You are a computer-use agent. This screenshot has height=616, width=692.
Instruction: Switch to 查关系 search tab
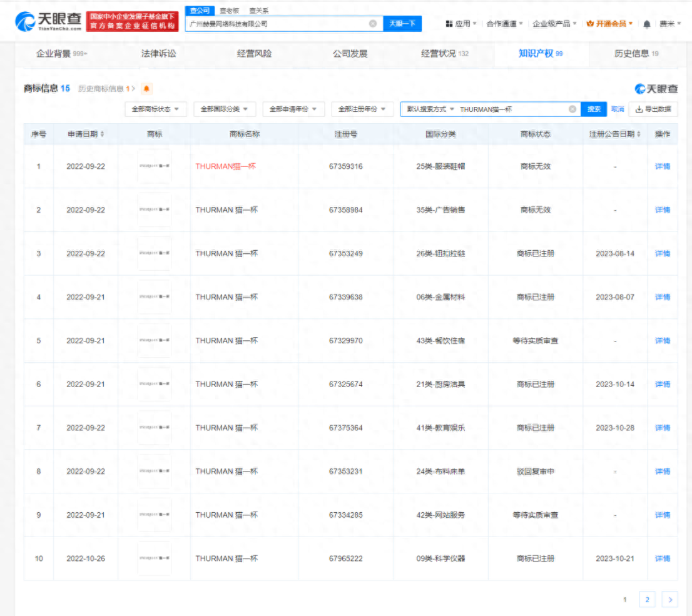pos(259,11)
